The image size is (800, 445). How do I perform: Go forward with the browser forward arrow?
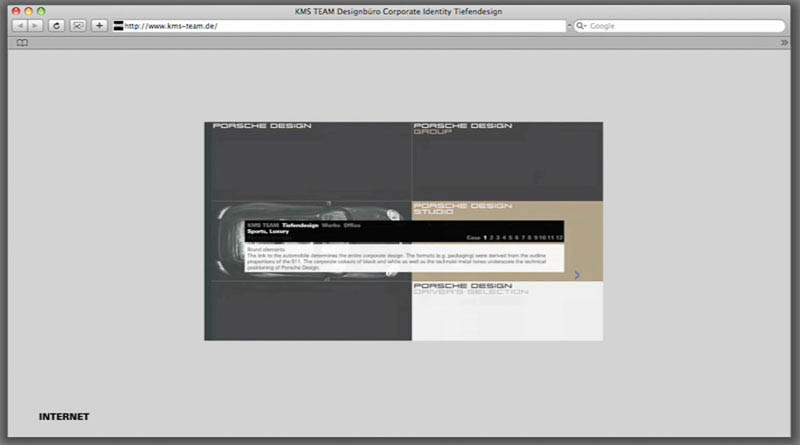[35, 26]
